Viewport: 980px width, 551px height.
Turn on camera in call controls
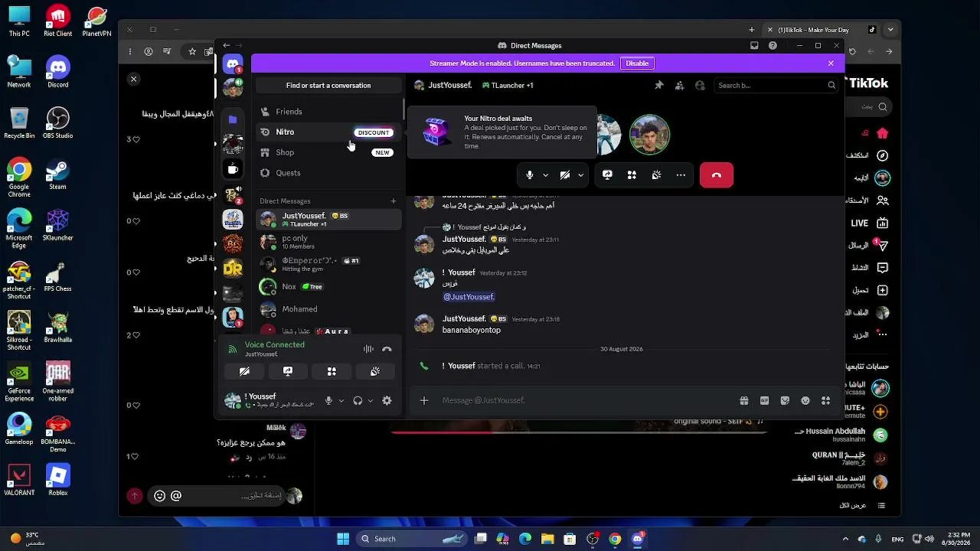pos(565,175)
